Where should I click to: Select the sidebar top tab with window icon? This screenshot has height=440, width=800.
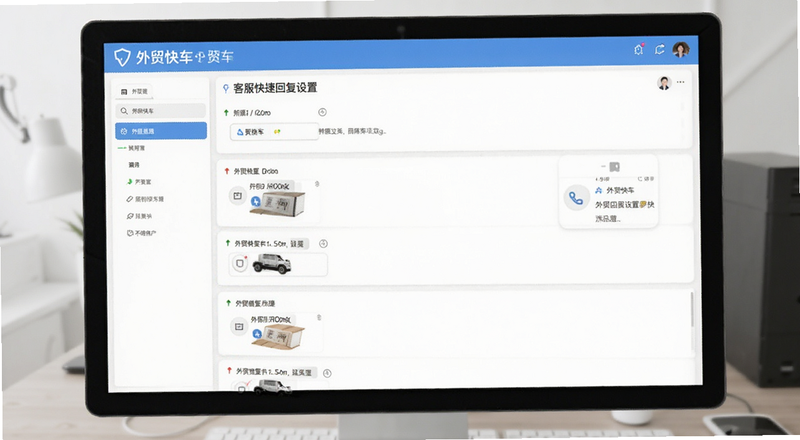pos(134,91)
